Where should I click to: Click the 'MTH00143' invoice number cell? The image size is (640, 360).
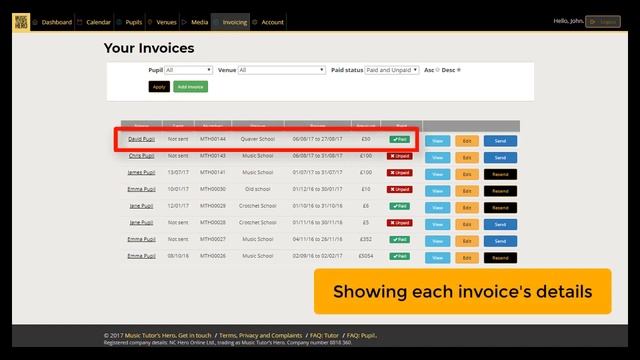pyautogui.click(x=213, y=156)
